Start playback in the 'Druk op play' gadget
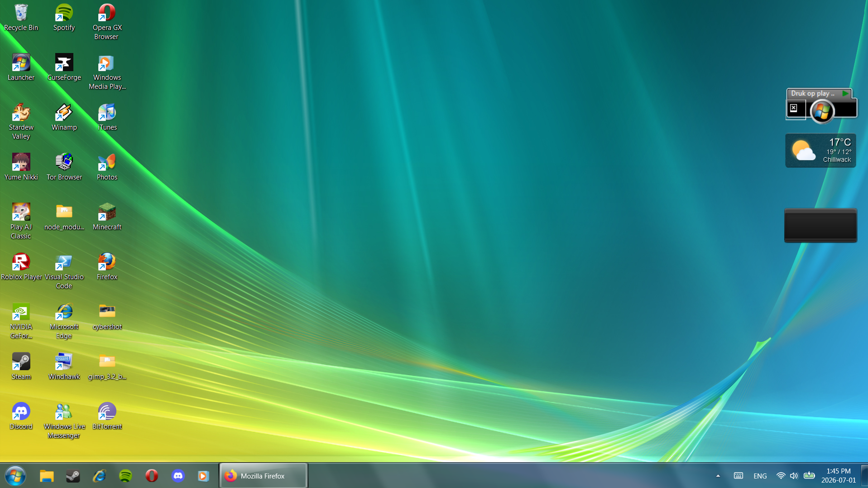868x488 pixels. tap(845, 93)
